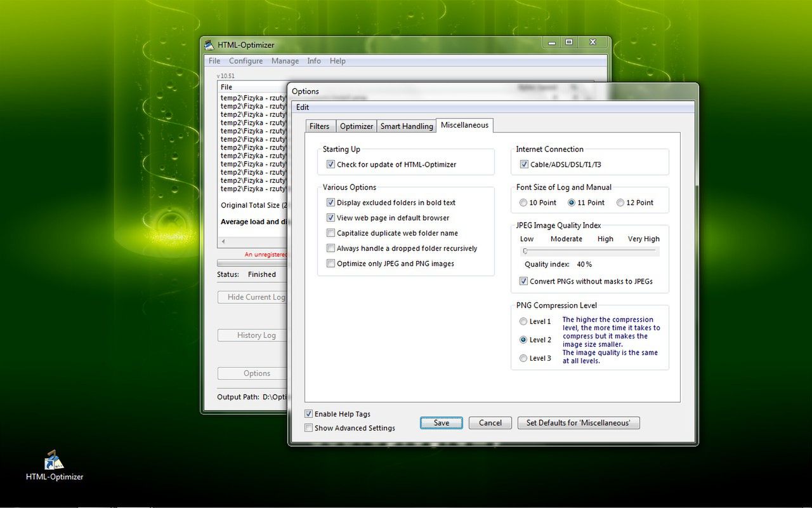Image resolution: width=812 pixels, height=508 pixels.
Task: Enable Capitalize duplicate web folder name
Action: tap(331, 233)
